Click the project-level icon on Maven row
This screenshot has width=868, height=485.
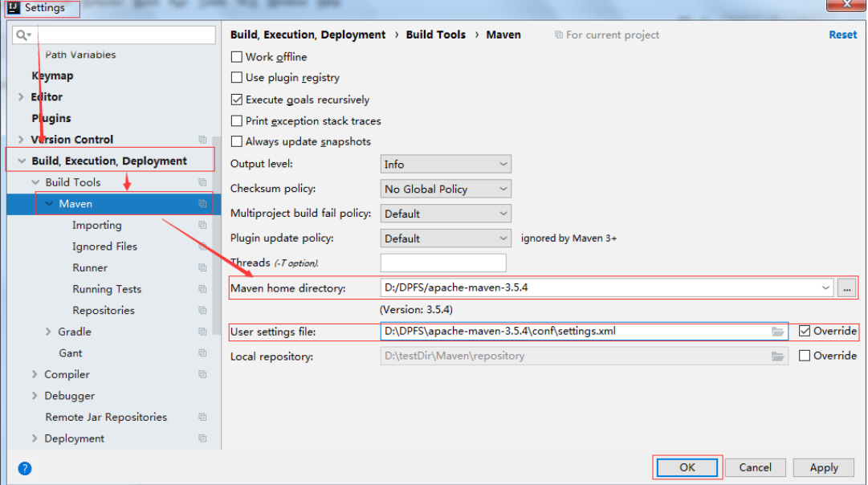[x=202, y=204]
